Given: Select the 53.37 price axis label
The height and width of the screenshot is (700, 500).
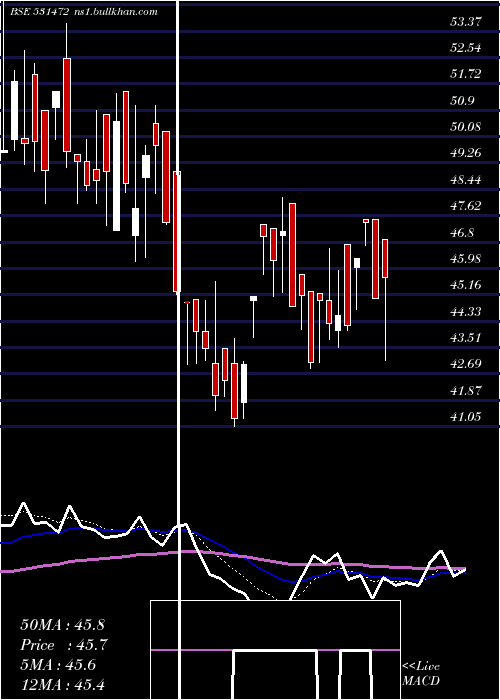Looking at the screenshot, I should (466, 21).
